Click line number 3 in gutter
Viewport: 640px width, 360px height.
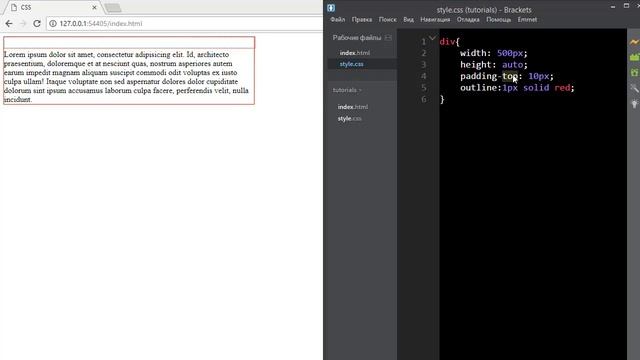tap(424, 64)
